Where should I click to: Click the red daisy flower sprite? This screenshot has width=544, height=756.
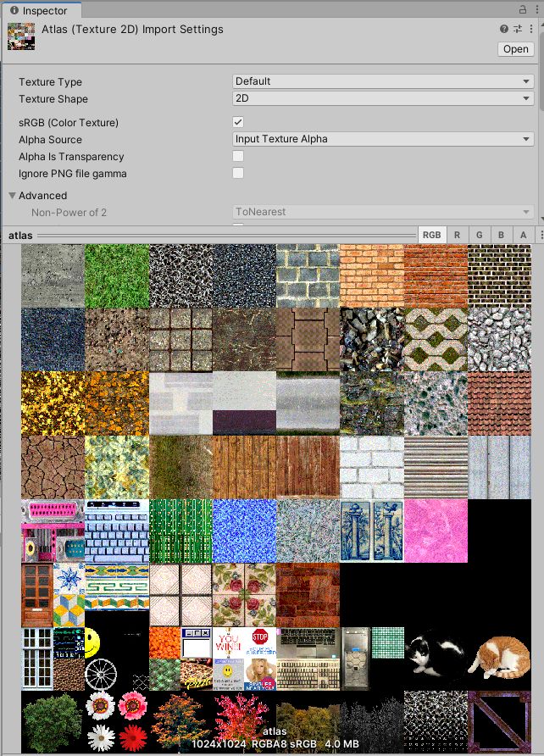click(x=132, y=737)
